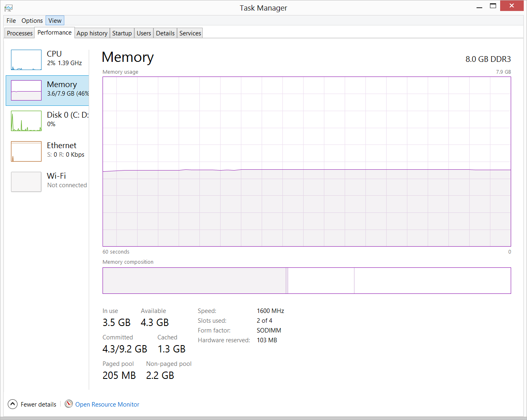The width and height of the screenshot is (527, 420).
Task: Open the Disk 0 performance graph
Action: tap(26, 121)
